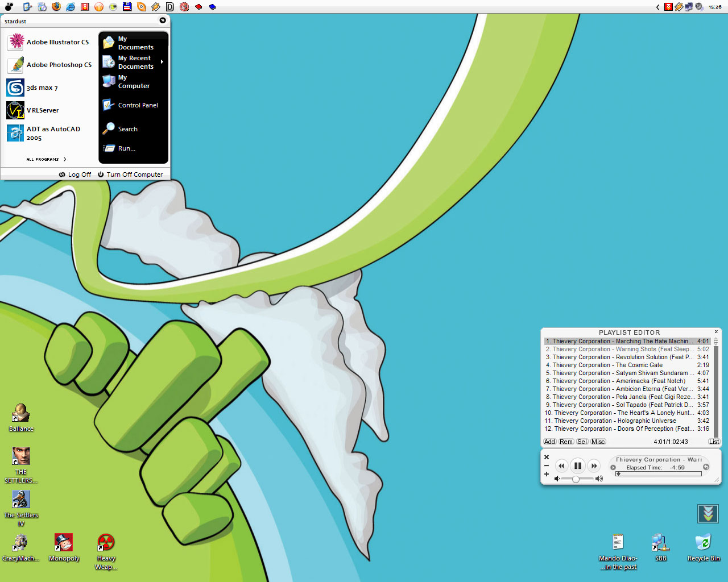Open the floppy disk icon in quick launch
This screenshot has height=582, width=728.
tap(127, 7)
